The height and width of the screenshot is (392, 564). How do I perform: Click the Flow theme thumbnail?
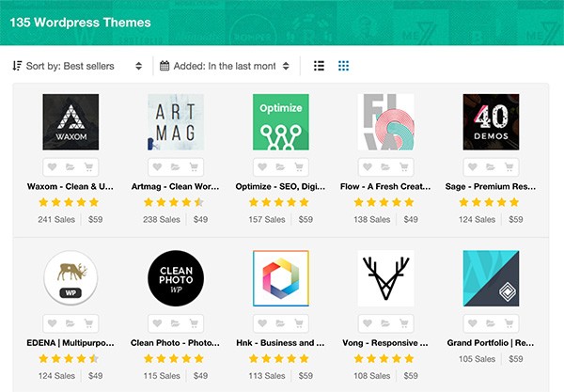coord(385,122)
